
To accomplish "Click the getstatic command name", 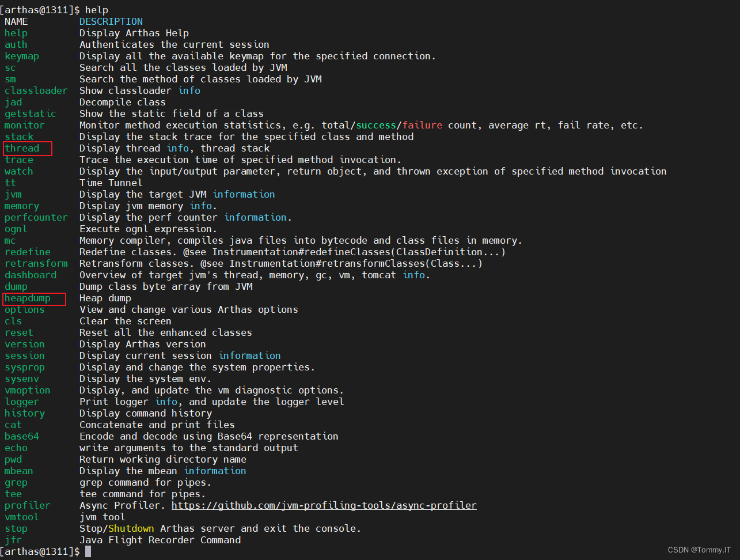I will click(30, 113).
